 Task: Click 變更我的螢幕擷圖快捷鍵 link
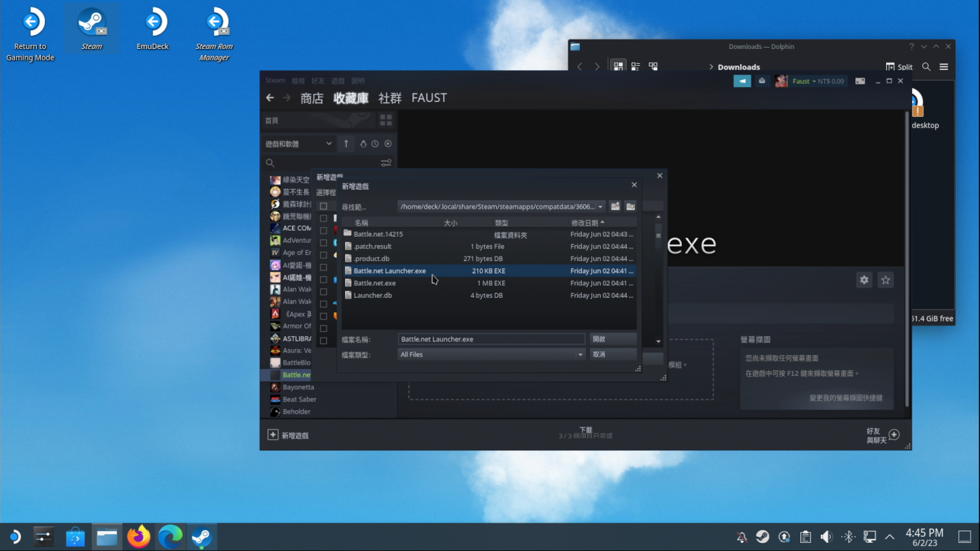845,398
